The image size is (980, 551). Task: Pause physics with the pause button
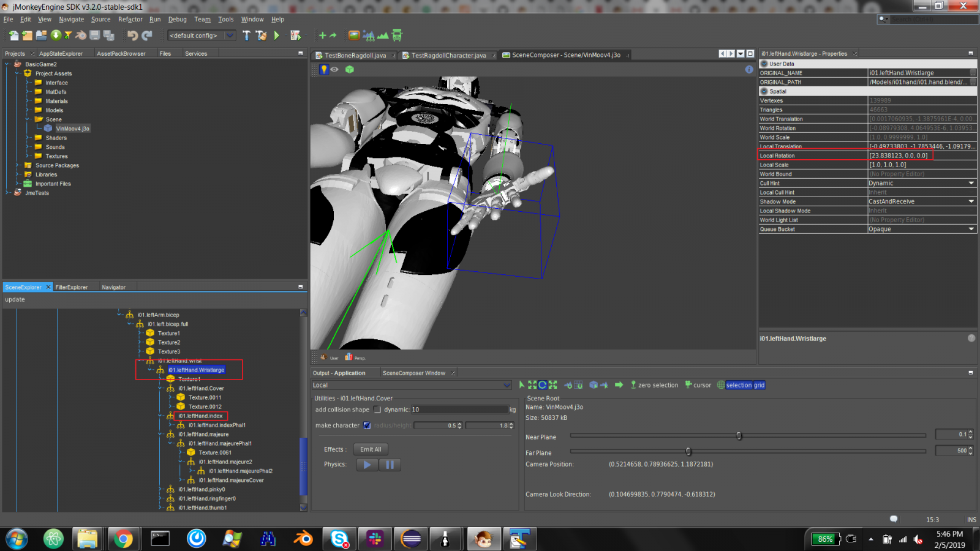pyautogui.click(x=390, y=465)
